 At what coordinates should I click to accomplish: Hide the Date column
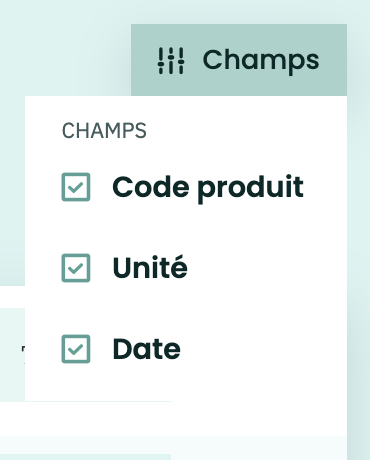[76, 349]
